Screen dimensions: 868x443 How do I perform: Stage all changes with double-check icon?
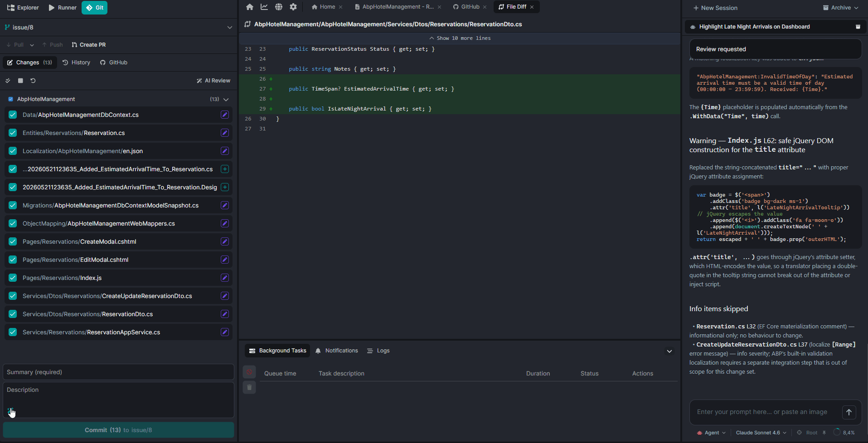8,81
